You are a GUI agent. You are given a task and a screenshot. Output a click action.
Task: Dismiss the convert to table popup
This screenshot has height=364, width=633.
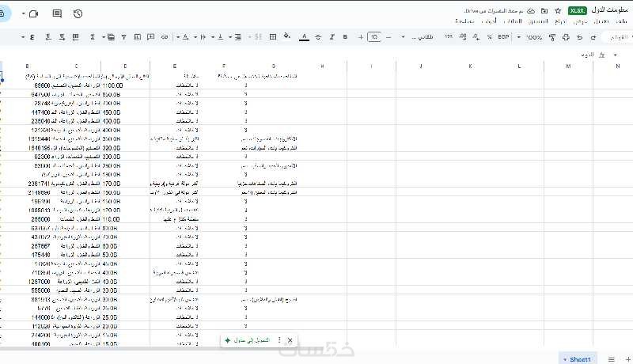coord(290,340)
